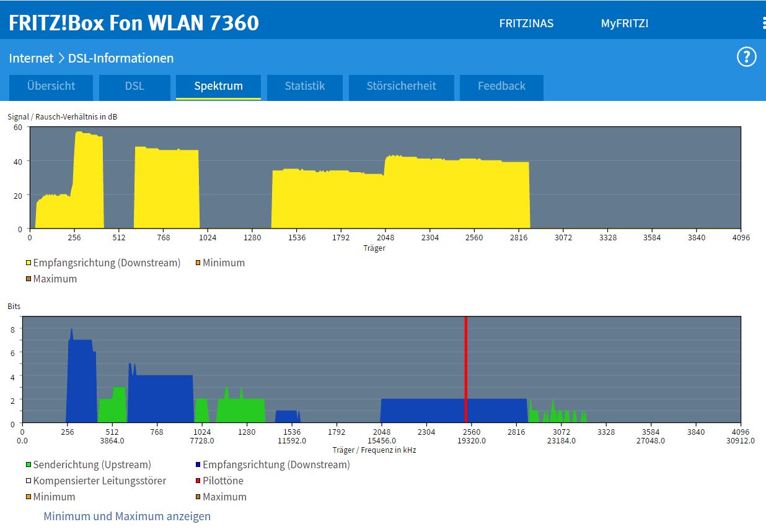The width and height of the screenshot is (766, 532).
Task: Open the Statistik tab
Action: 304,87
